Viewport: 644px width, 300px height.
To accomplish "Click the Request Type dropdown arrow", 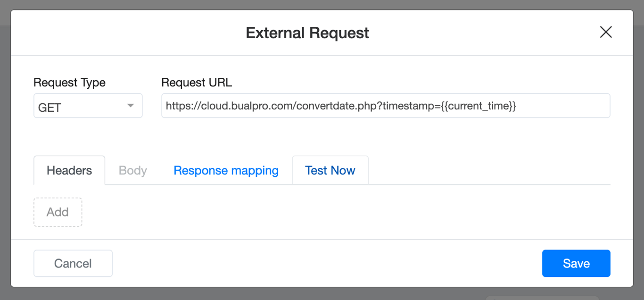I will pyautogui.click(x=131, y=106).
